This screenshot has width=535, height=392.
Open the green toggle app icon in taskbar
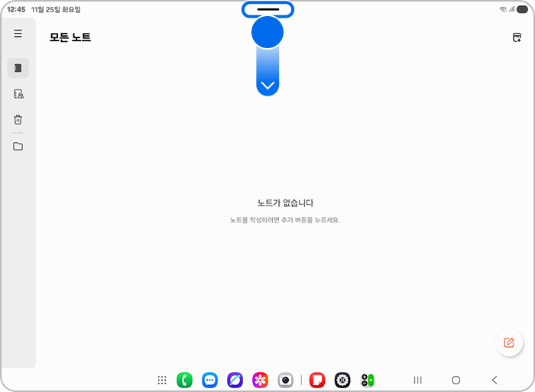point(368,380)
